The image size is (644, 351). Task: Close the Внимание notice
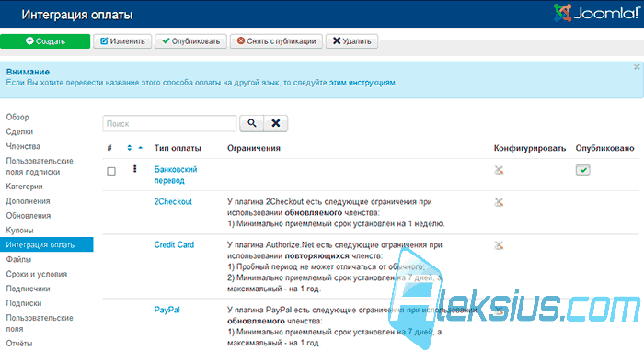tap(637, 67)
